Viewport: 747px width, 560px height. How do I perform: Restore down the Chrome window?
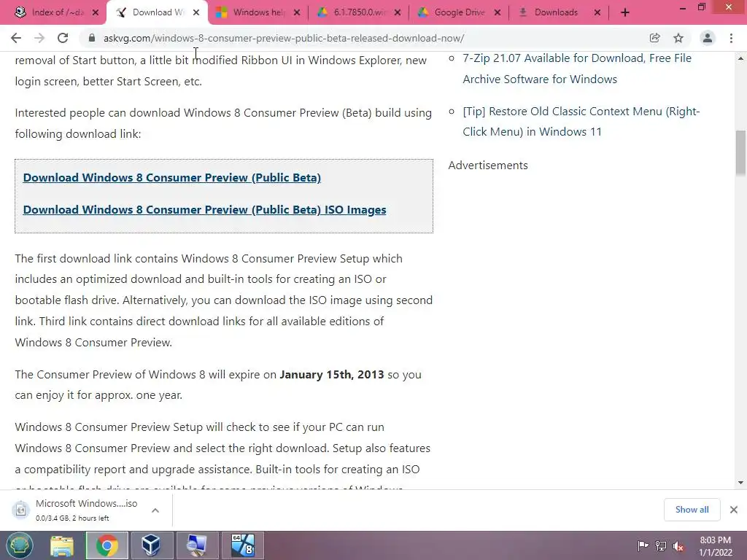[x=702, y=7]
